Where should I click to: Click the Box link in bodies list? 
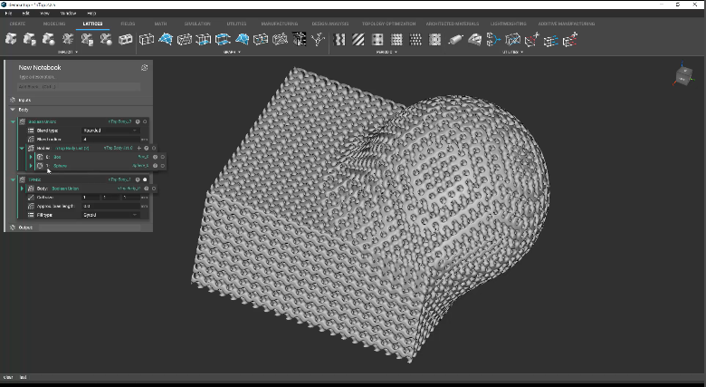click(57, 157)
